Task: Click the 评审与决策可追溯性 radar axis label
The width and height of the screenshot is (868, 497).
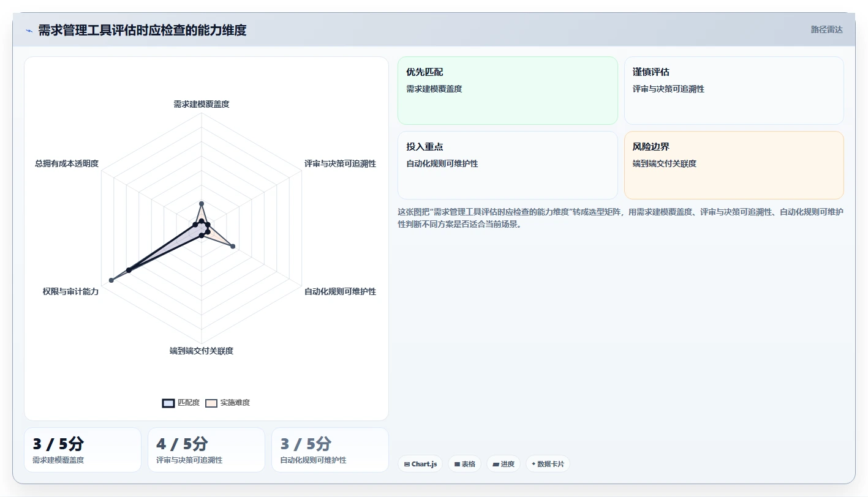Action: pos(340,163)
